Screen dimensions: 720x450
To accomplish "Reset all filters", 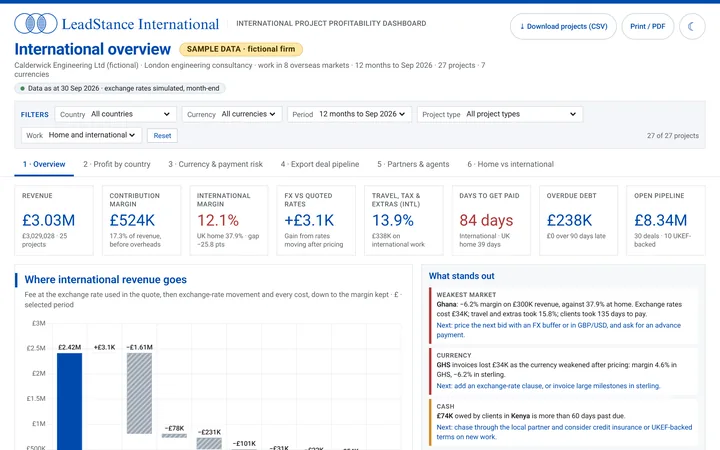I will pos(162,136).
